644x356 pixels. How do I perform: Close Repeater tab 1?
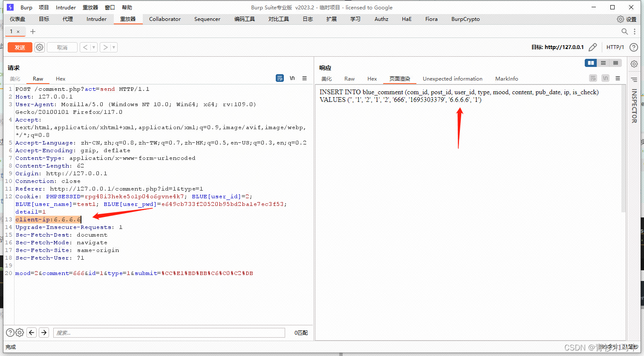tap(18, 32)
